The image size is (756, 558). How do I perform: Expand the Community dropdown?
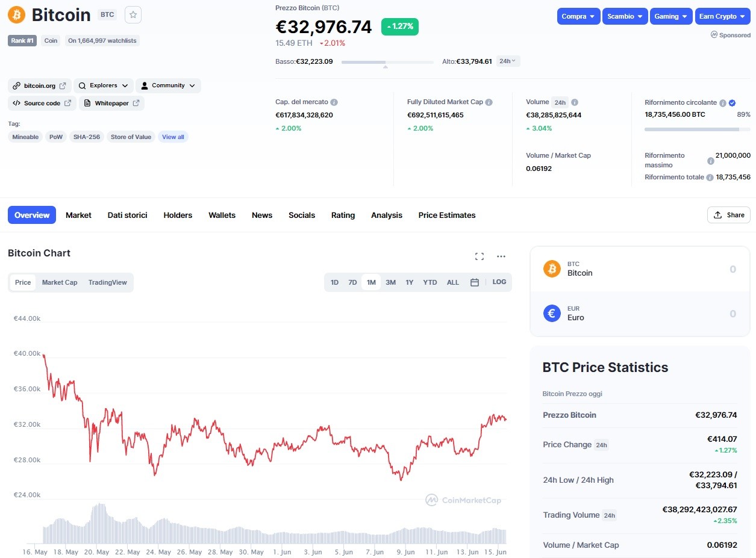[x=168, y=85]
